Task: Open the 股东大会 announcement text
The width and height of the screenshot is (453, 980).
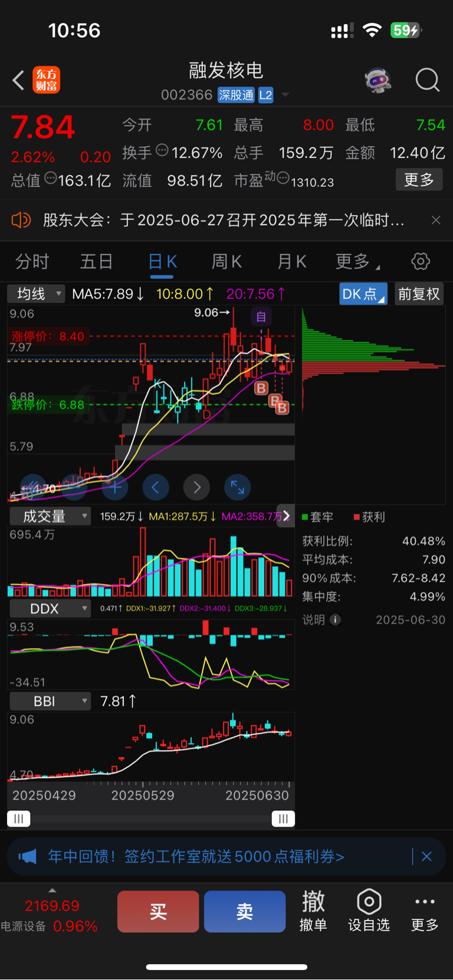Action: point(224,220)
